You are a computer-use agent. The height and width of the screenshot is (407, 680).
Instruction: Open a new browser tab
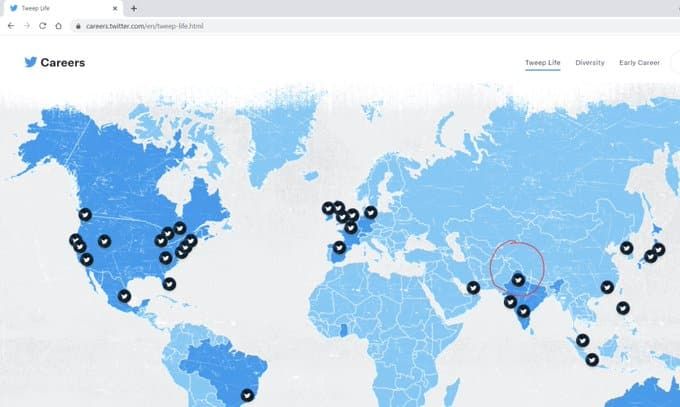coord(134,8)
